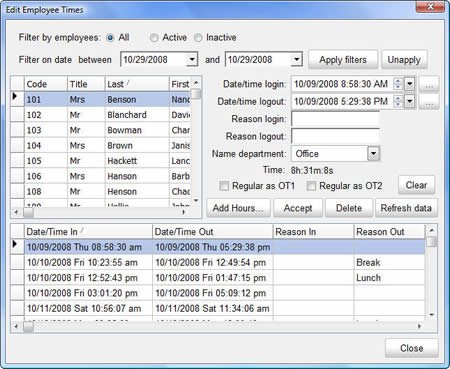
Task: Click the ellipsis button beside login time
Action: click(429, 84)
